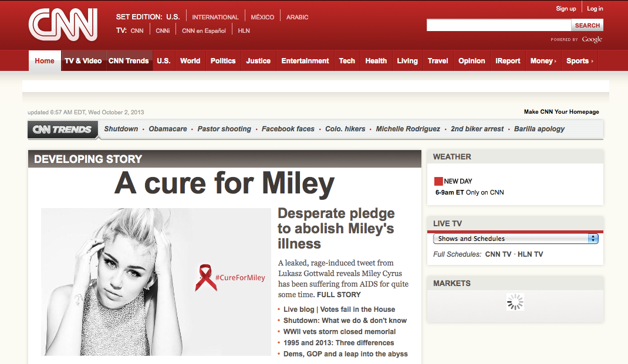Open the Living section
Screen dimensions: 628x364
coord(407,61)
